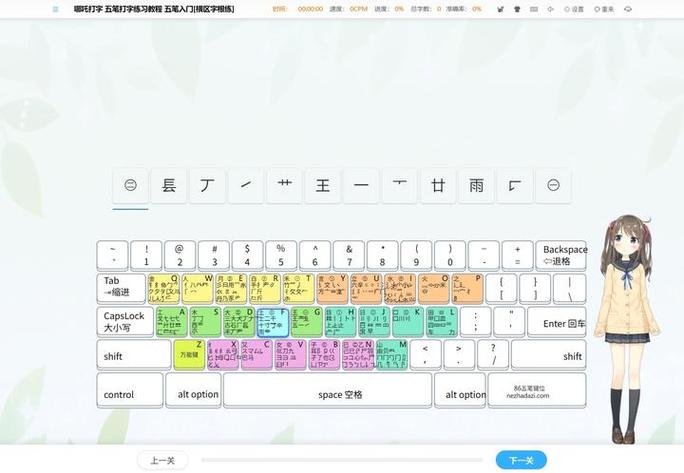Select the first ㊁ character tile
This screenshot has height=473, width=684.
tap(130, 185)
